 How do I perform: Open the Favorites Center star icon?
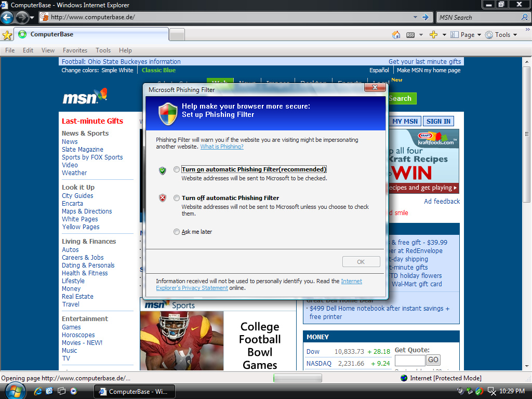[x=7, y=35]
